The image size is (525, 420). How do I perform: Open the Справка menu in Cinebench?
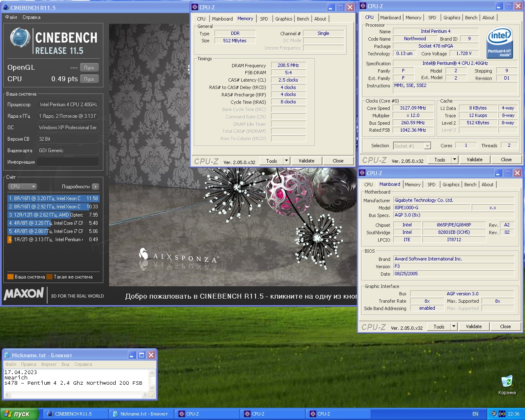(32, 17)
